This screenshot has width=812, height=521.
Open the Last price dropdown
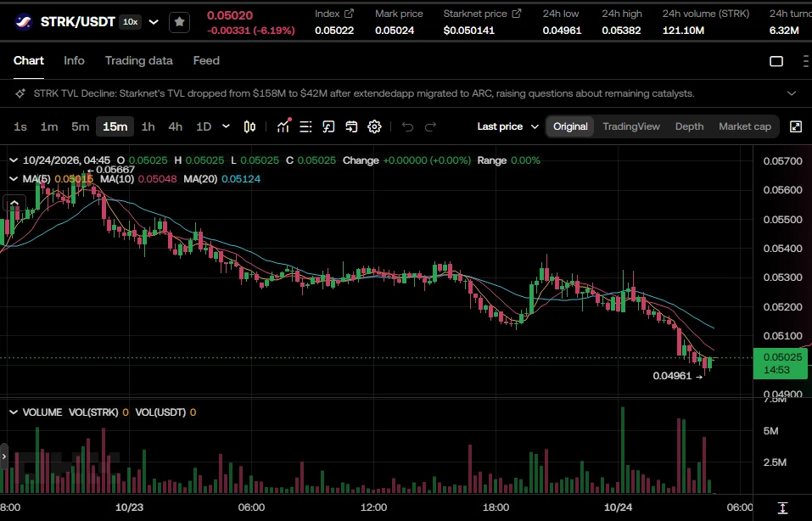coord(508,126)
